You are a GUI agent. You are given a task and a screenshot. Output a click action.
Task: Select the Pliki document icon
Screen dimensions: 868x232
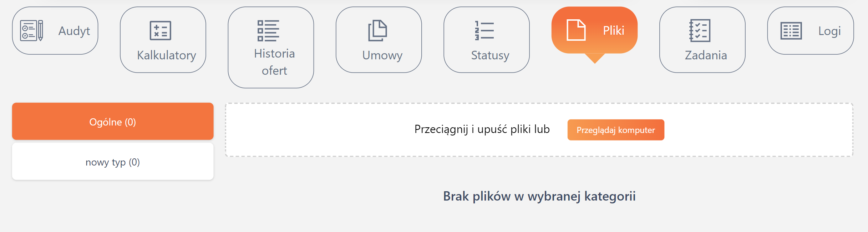576,30
